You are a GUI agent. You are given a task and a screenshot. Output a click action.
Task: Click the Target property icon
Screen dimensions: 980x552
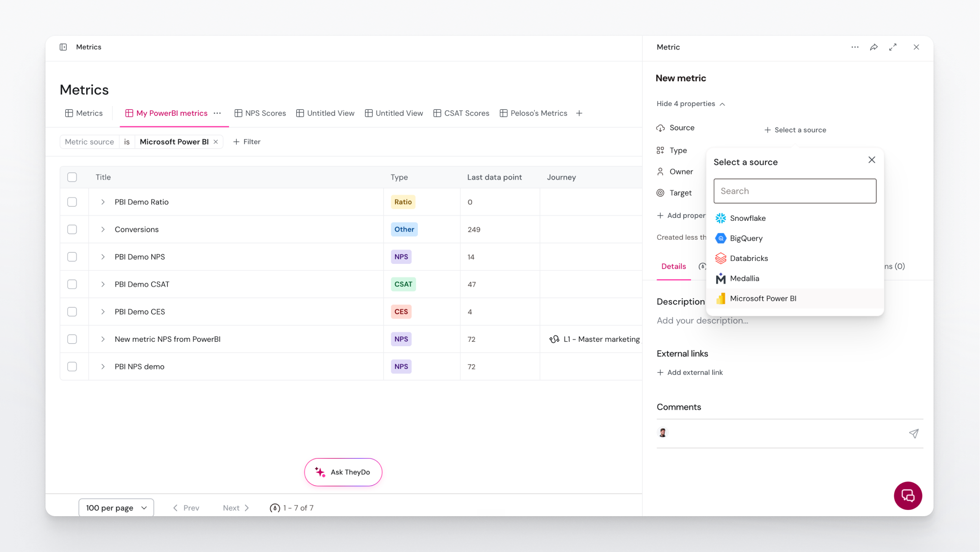coord(660,193)
